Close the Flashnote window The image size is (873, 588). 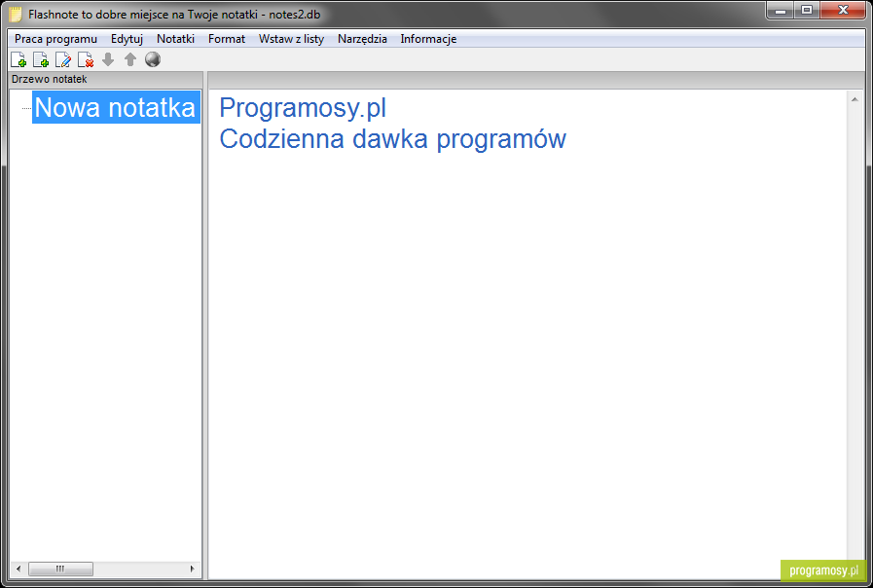[x=843, y=11]
